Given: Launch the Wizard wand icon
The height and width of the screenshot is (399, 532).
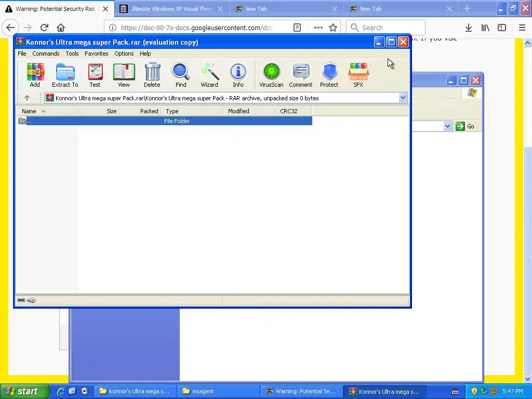Looking at the screenshot, I should (x=209, y=75).
